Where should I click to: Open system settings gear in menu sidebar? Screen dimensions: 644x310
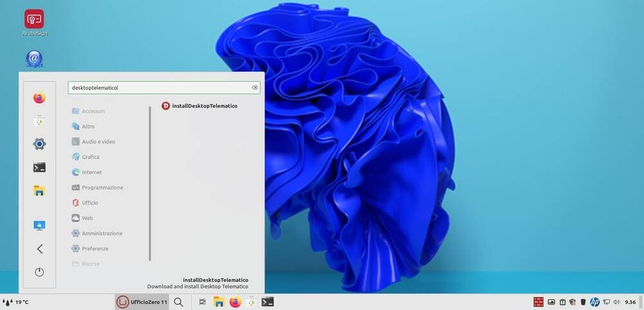click(x=39, y=144)
